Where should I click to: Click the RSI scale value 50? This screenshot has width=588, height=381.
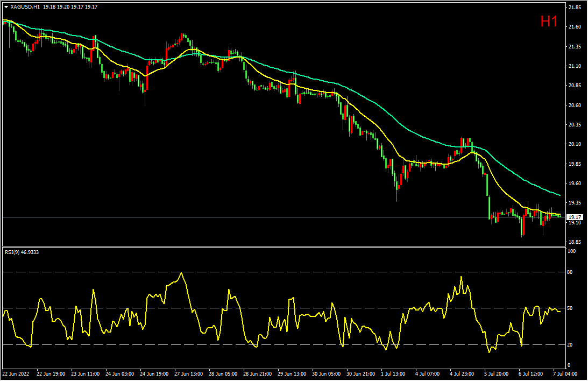click(570, 308)
